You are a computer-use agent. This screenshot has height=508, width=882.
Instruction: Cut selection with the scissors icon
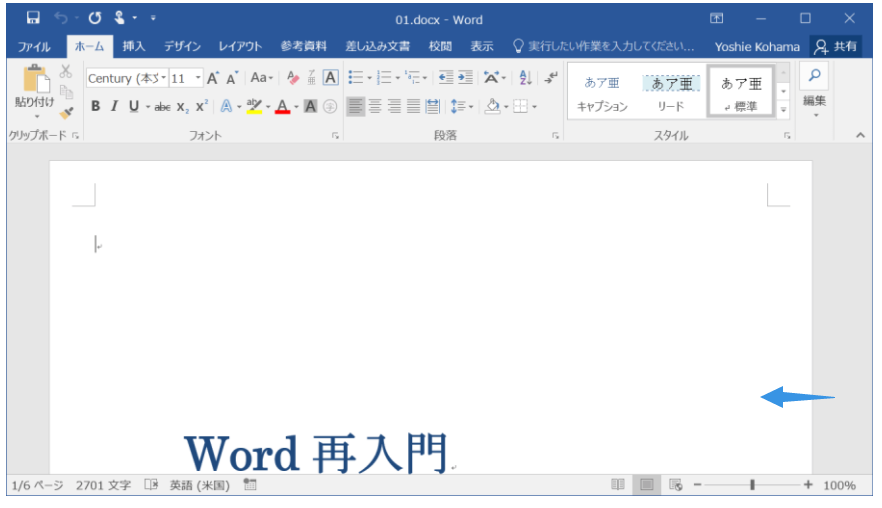pyautogui.click(x=66, y=71)
